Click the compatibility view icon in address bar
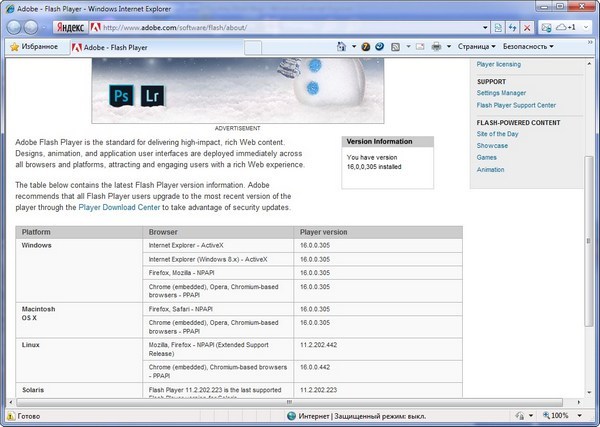Image resolution: width=600 pixels, height=427 pixels. [x=498, y=28]
